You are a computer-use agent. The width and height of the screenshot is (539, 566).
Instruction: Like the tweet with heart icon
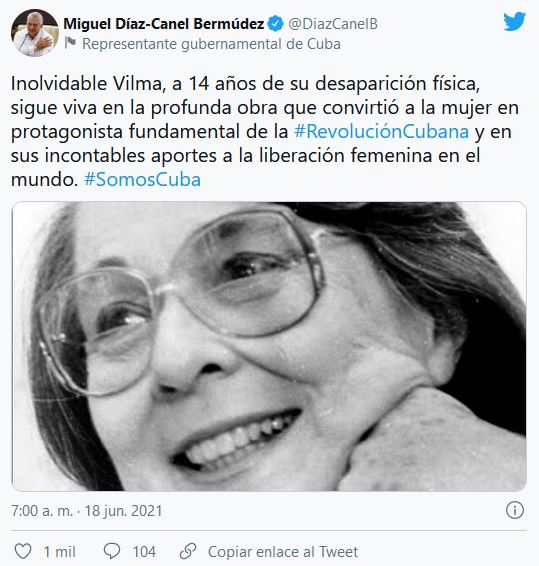[x=23, y=552]
